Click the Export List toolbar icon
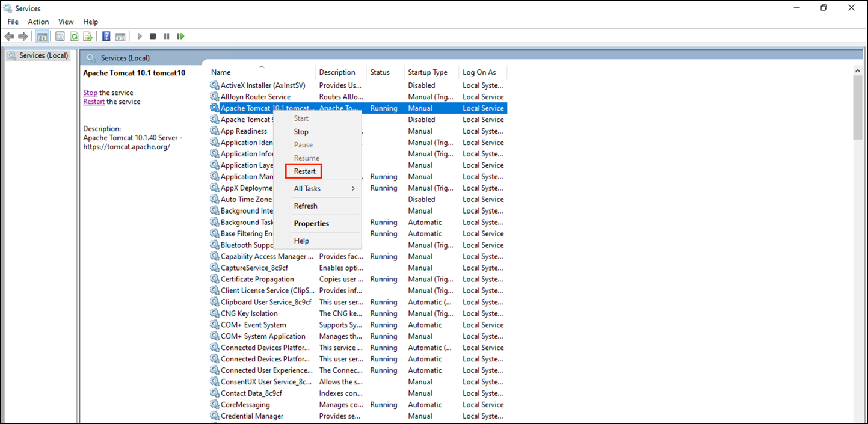This screenshot has width=868, height=424. coord(88,37)
